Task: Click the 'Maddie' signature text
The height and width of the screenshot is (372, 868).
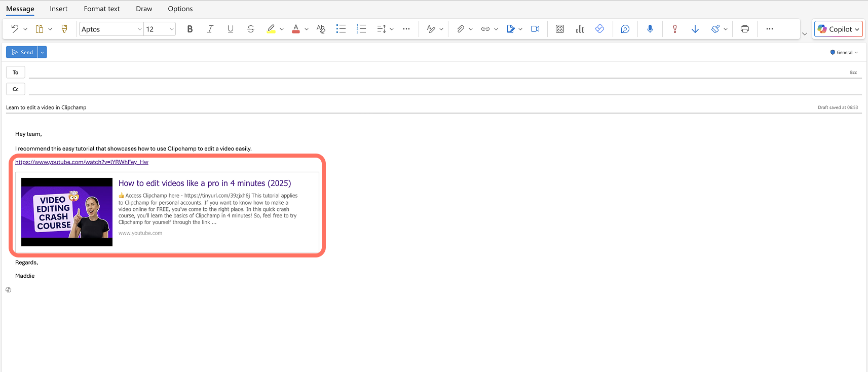Action: pos(25,276)
